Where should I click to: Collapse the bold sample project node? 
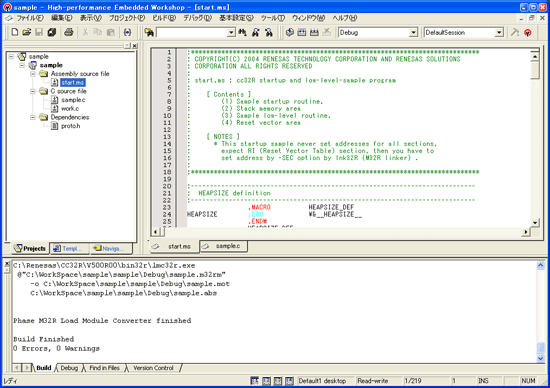pyautogui.click(x=22, y=65)
